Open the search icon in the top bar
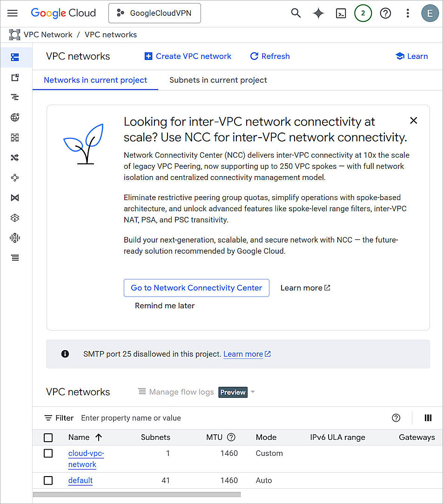The width and height of the screenshot is (443, 504). [296, 13]
